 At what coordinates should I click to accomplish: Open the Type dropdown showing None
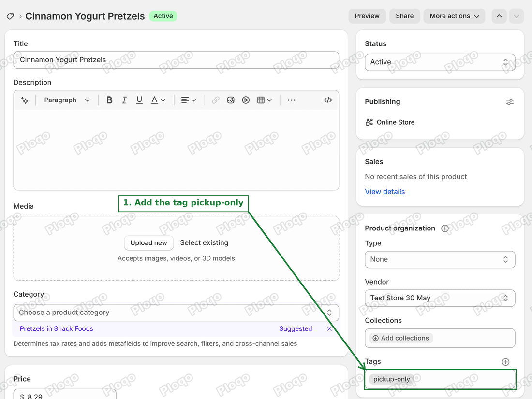click(x=440, y=259)
